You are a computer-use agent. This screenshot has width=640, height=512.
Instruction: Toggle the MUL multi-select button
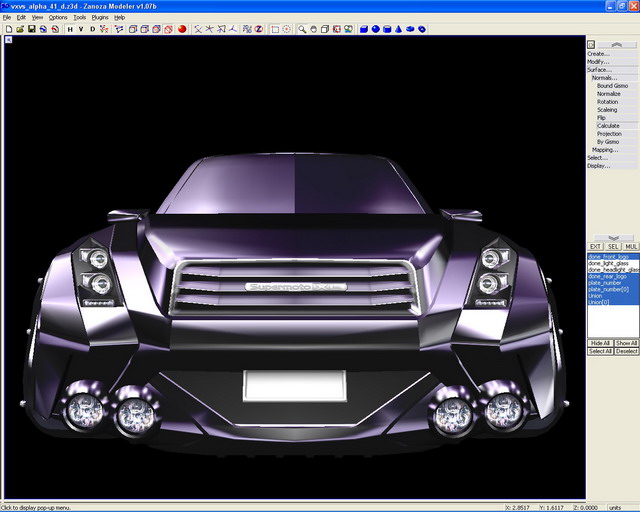pos(631,247)
